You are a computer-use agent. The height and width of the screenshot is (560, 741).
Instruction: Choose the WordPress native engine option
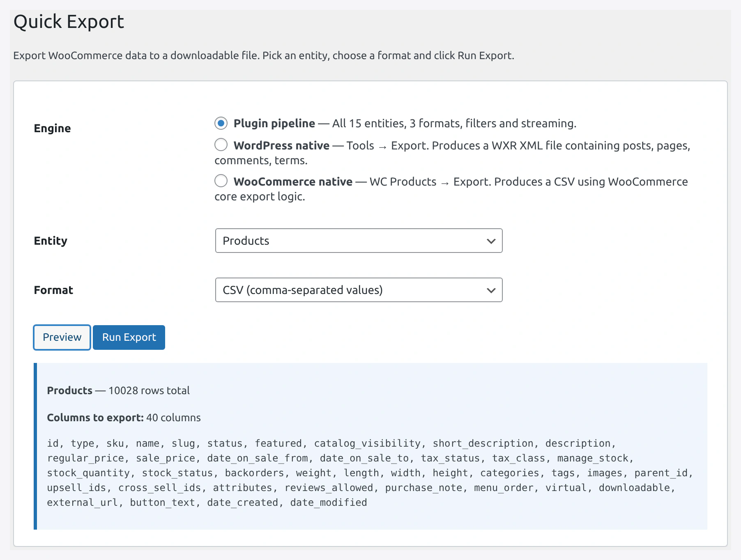click(221, 145)
